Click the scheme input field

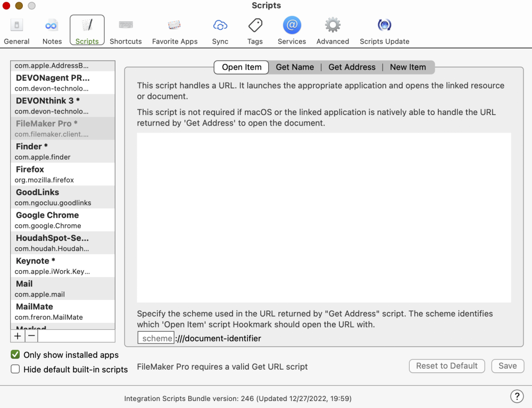[x=156, y=338]
